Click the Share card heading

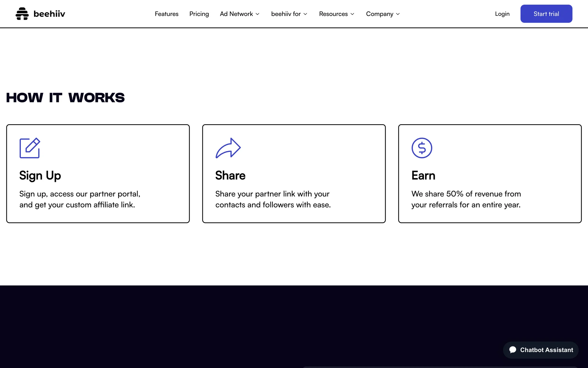click(230, 175)
